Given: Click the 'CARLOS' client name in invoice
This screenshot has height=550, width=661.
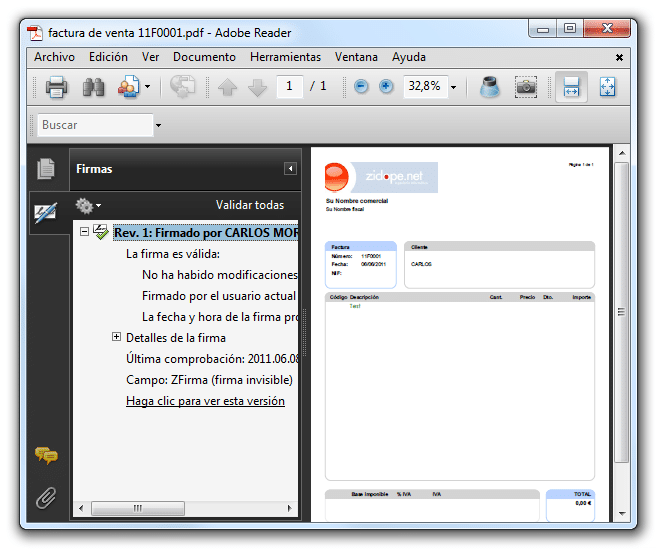Looking at the screenshot, I should tap(421, 264).
